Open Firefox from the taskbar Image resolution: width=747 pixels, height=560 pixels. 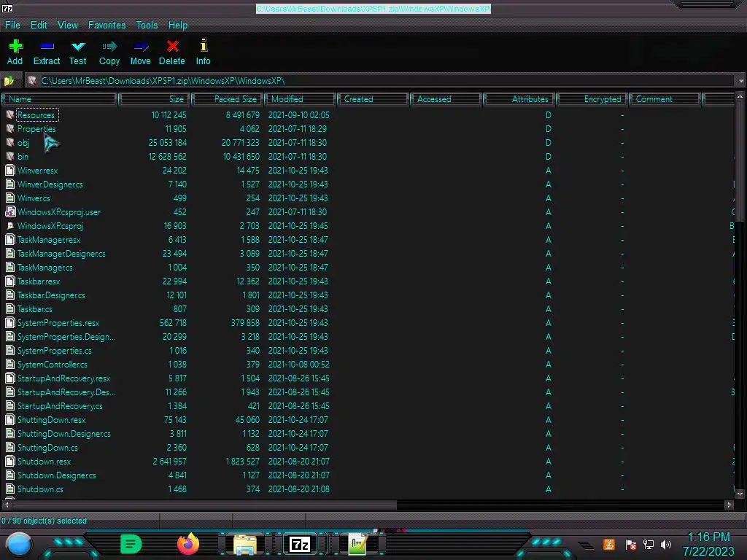(x=188, y=544)
